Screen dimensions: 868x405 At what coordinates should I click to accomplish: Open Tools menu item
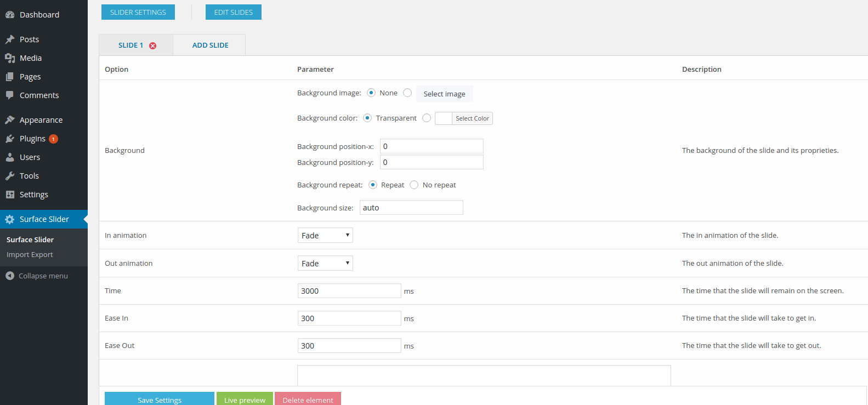coord(44,176)
